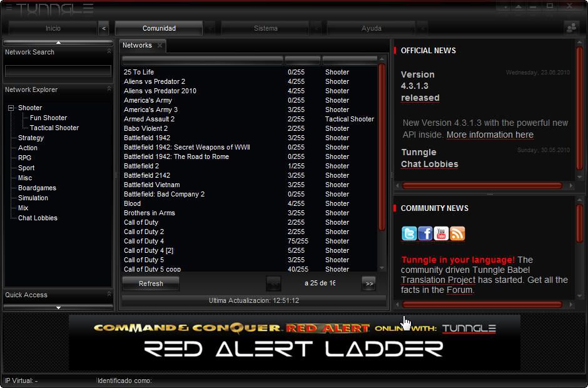Open the RSS feed icon
Viewport: 588px width, 388px height.
(457, 233)
